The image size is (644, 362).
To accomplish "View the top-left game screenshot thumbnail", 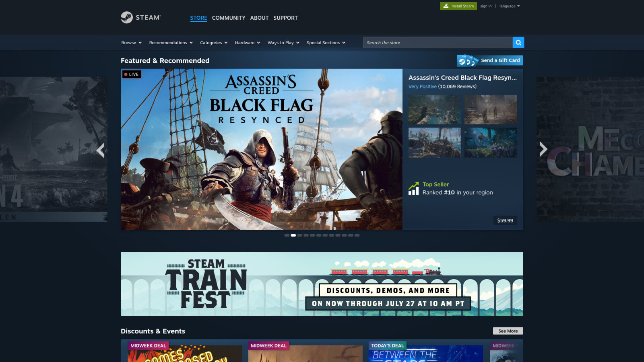I will [435, 110].
